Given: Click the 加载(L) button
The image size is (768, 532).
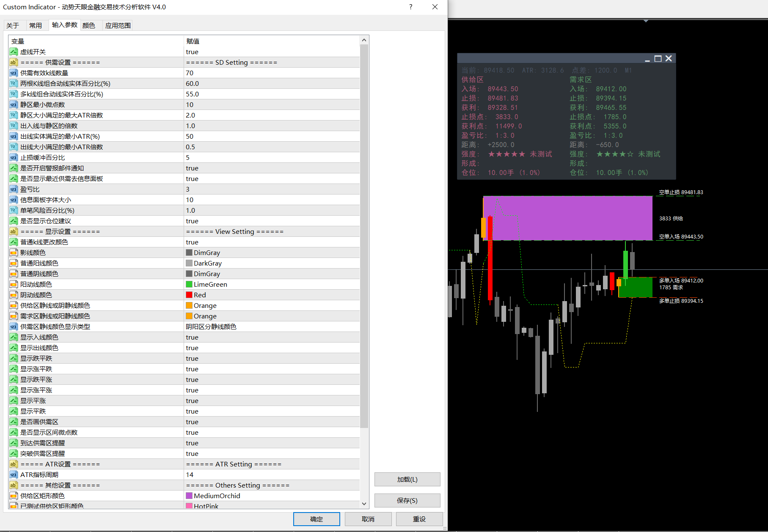Looking at the screenshot, I should point(407,479).
